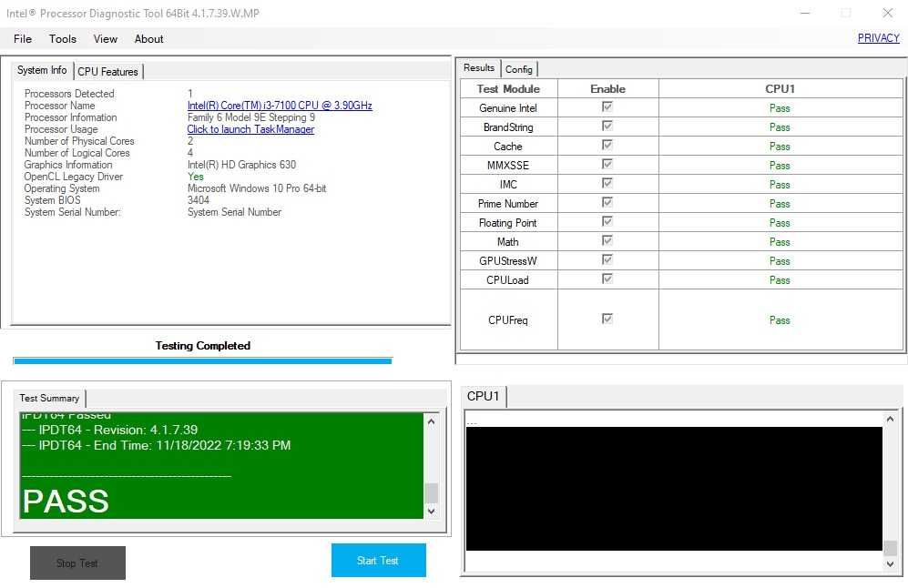
Task: Click the CPU1 column header
Action: [x=780, y=88]
